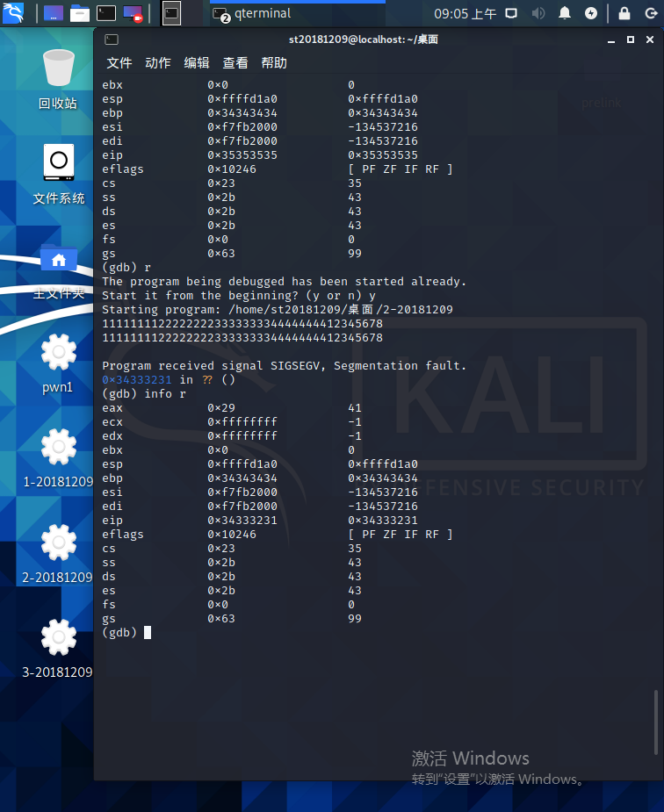Launch terminal emulator from the top panel
The width and height of the screenshot is (664, 812).
(x=106, y=13)
